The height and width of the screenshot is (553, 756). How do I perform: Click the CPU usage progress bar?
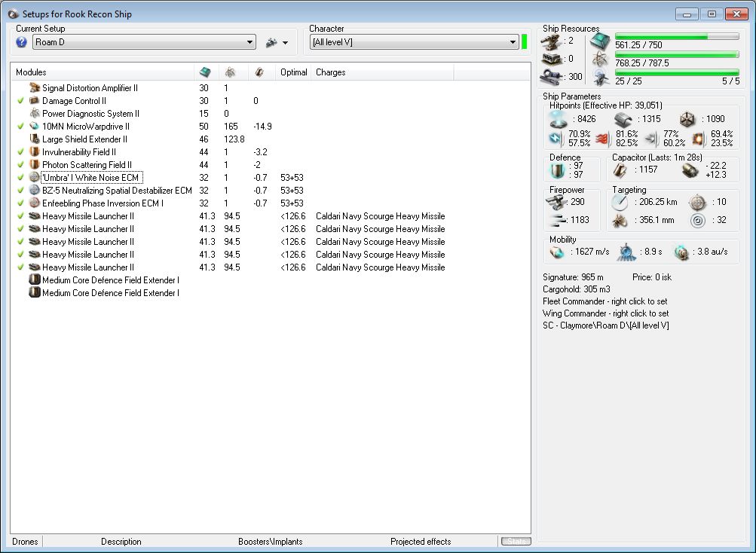(677, 36)
